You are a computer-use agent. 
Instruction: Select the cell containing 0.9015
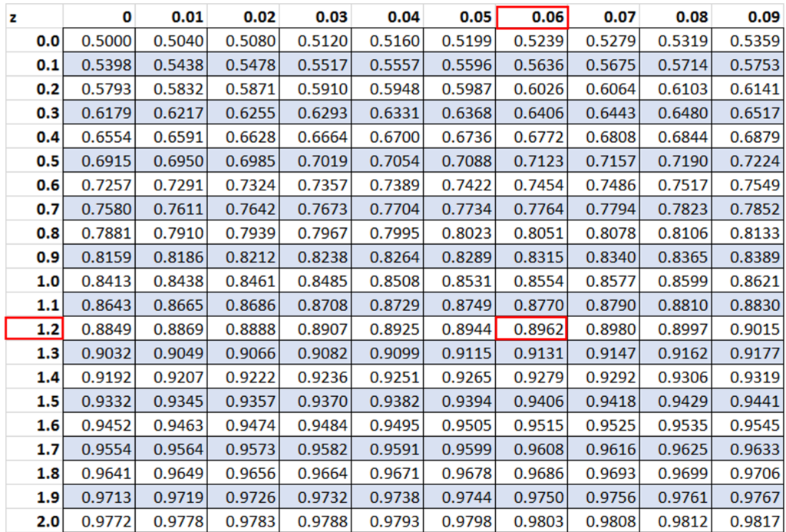click(748, 329)
